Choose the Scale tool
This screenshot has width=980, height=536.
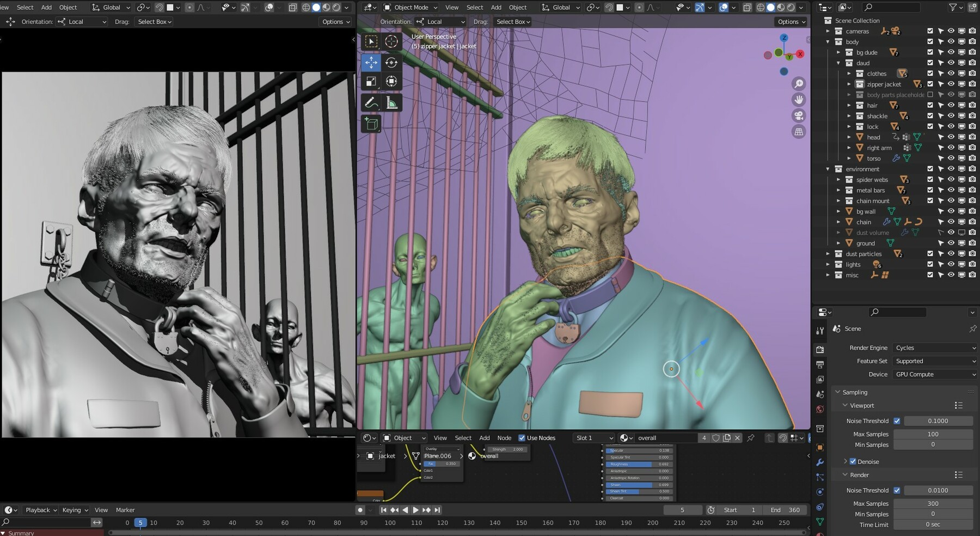coord(371,82)
